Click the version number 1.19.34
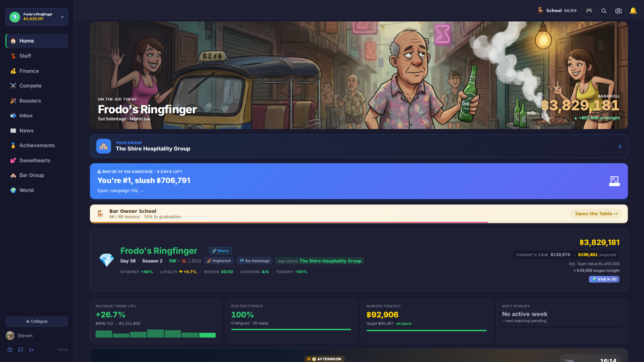 63,350
